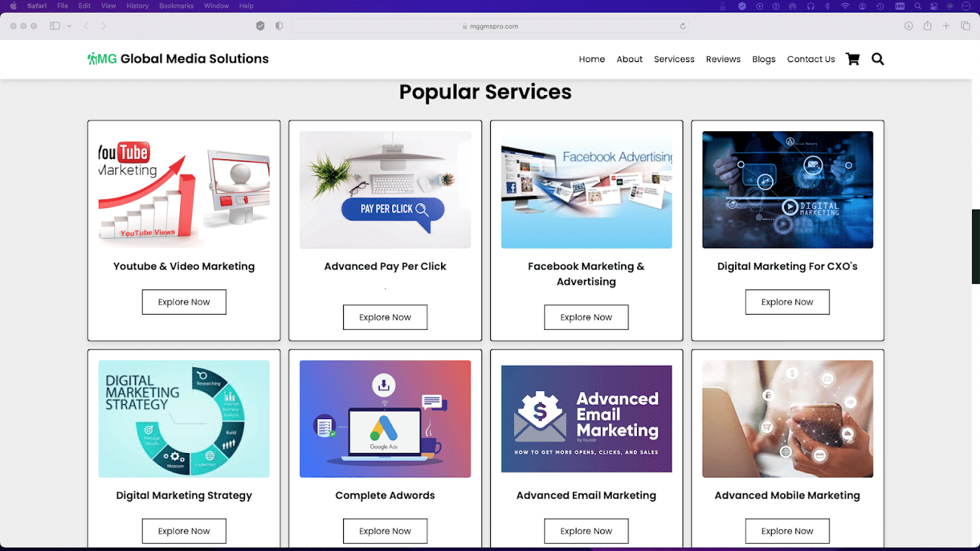
Task: Open Wi-Fi status in menu bar
Action: (x=845, y=6)
